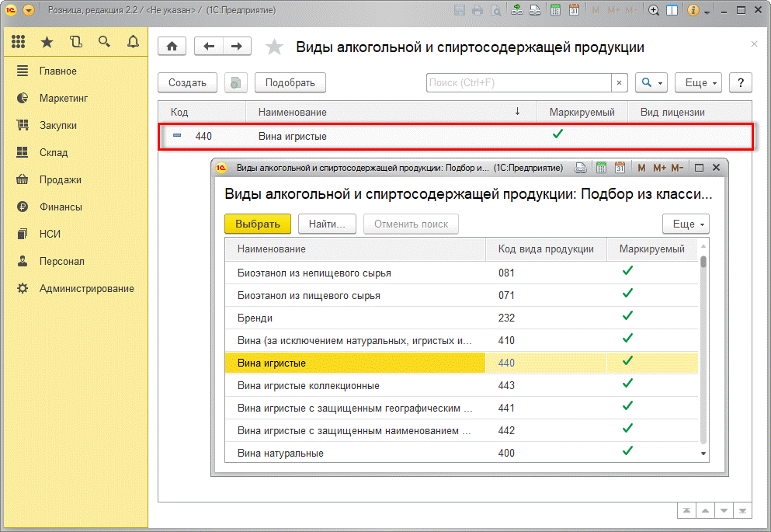The height and width of the screenshot is (532, 771).
Task: Open the notifications bell icon
Action: click(x=133, y=42)
